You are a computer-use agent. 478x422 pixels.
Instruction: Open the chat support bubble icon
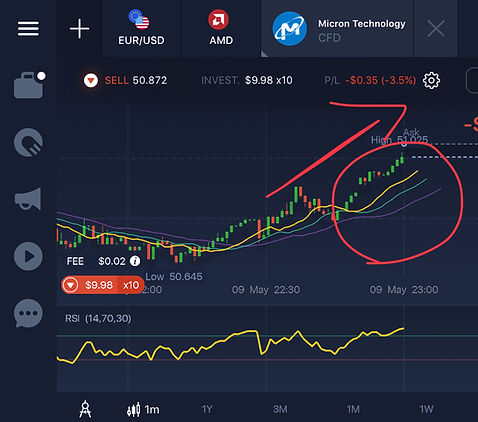(28, 313)
